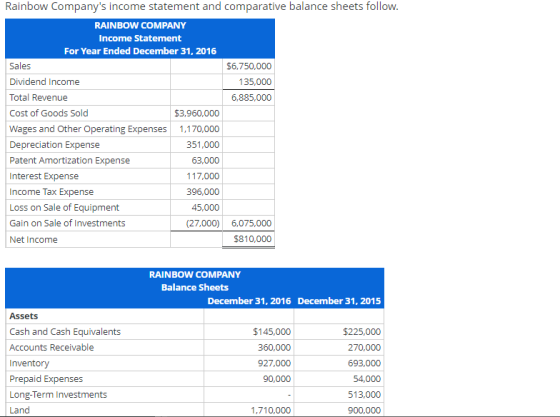Select the Long-Term Investments label
Image resolution: width=560 pixels, height=417 pixels.
coord(58,395)
